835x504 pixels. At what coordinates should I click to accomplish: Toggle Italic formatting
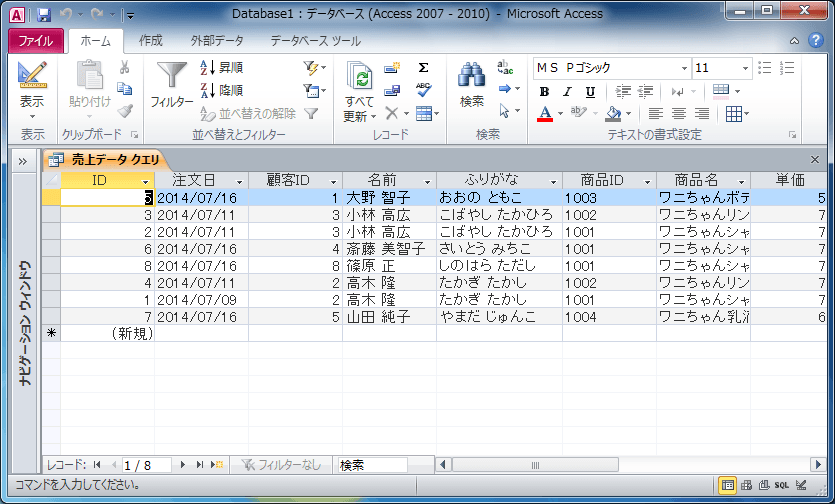click(x=567, y=92)
